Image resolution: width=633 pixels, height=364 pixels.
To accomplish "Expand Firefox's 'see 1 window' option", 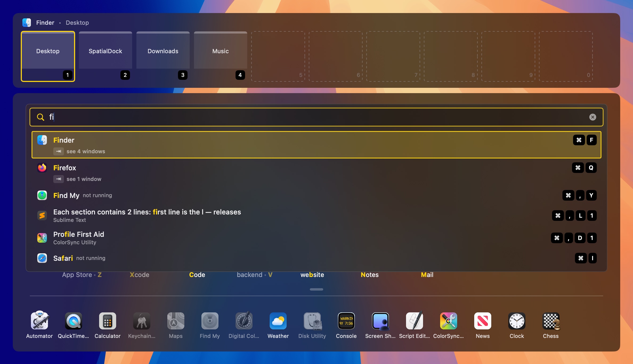I will pyautogui.click(x=77, y=179).
